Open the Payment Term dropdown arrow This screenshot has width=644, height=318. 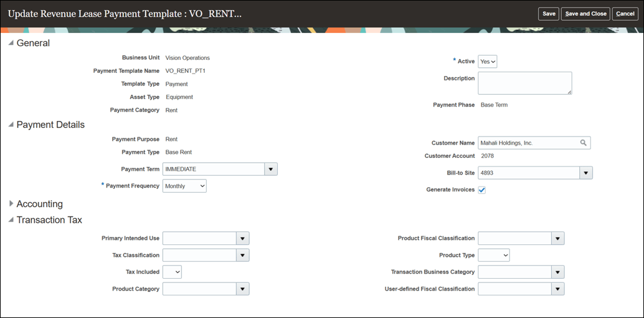pos(271,169)
